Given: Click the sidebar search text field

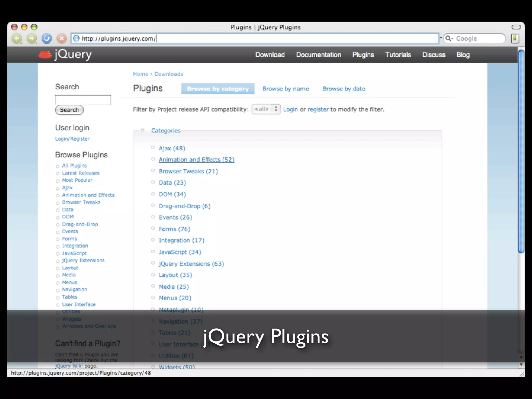Looking at the screenshot, I should coord(83,100).
